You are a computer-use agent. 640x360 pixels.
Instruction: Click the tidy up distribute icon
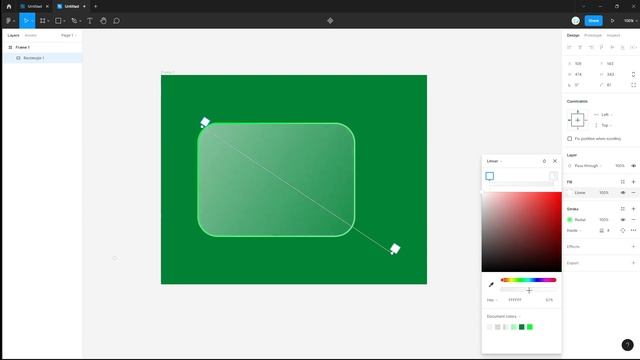(633, 47)
